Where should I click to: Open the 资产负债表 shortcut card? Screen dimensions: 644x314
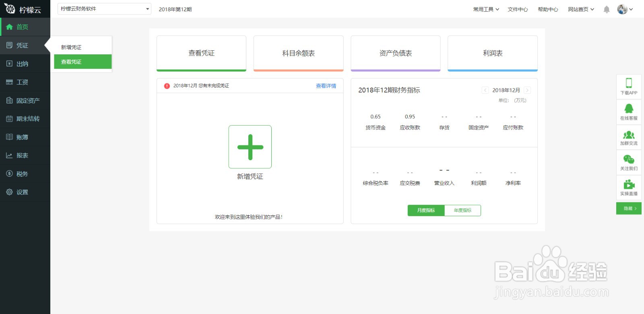[x=396, y=53]
